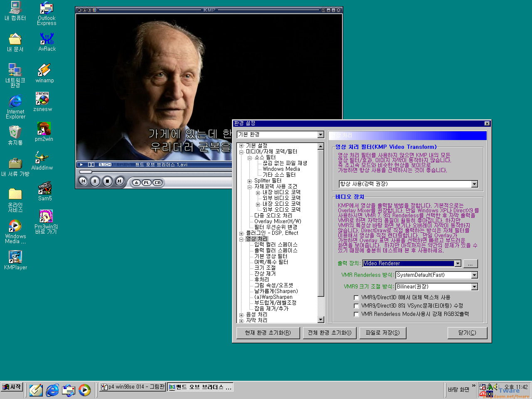Click the 시작 Start button
532x399 pixels.
click(x=12, y=387)
